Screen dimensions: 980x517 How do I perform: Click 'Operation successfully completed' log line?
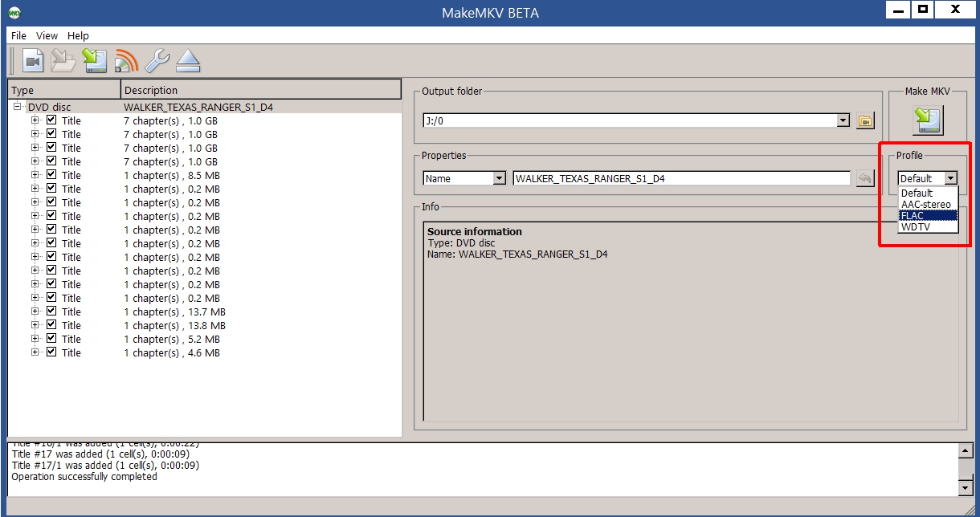point(84,476)
